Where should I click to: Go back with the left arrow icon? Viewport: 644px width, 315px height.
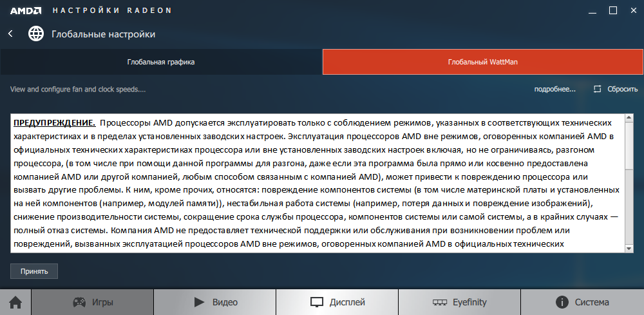tap(11, 33)
